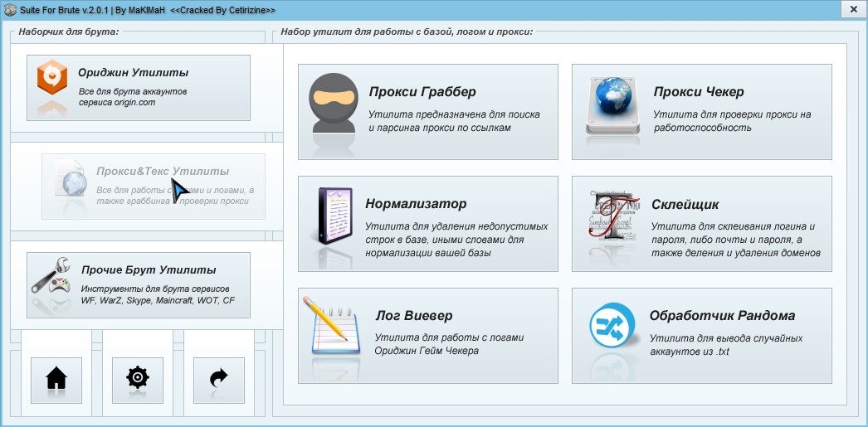The image size is (868, 427).
Task: Open the Ориджин Утилиты section
Action: [139, 87]
